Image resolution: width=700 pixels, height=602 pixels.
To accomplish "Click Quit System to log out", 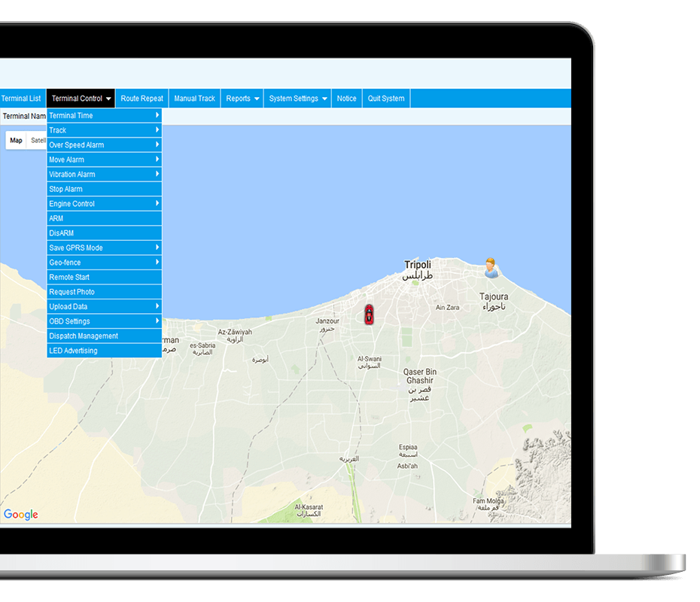I will (385, 99).
